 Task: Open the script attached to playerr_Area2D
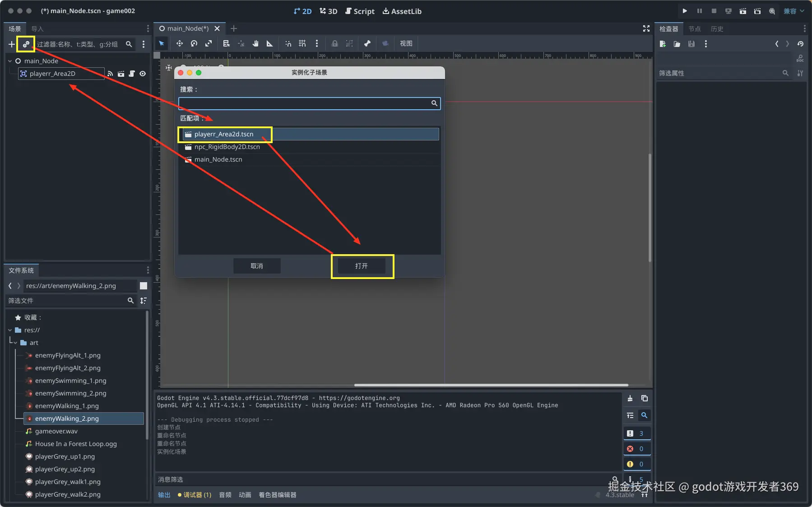(132, 74)
